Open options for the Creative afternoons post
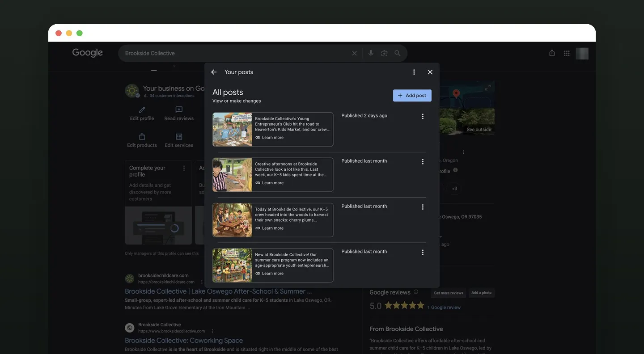 click(x=423, y=162)
